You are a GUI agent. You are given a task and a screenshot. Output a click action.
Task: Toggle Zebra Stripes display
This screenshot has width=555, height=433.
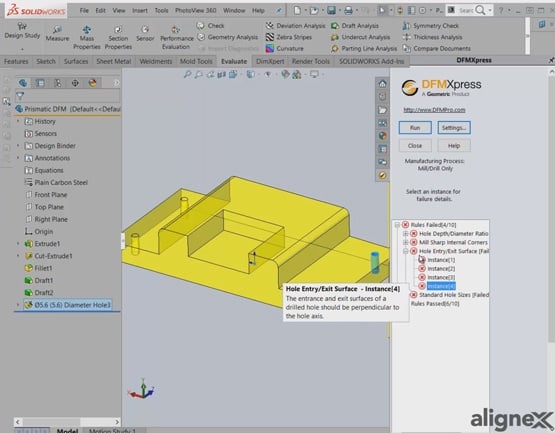pos(289,37)
